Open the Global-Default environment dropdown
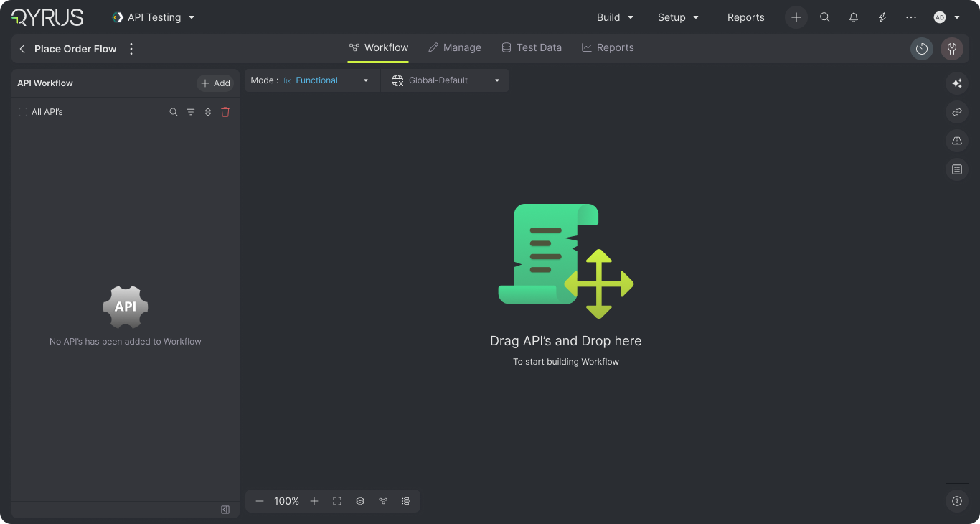980x524 pixels. coord(445,80)
